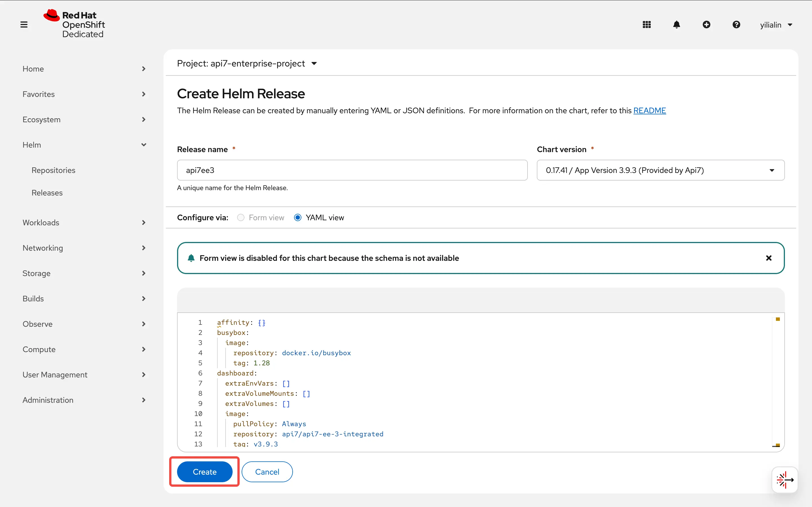Open the application launcher grid icon

[646, 25]
